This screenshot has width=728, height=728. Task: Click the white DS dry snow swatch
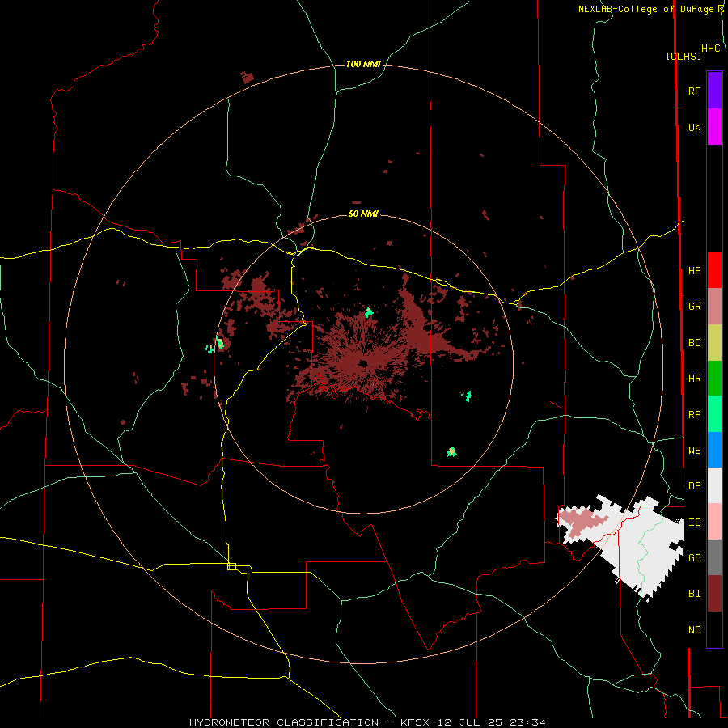(714, 485)
